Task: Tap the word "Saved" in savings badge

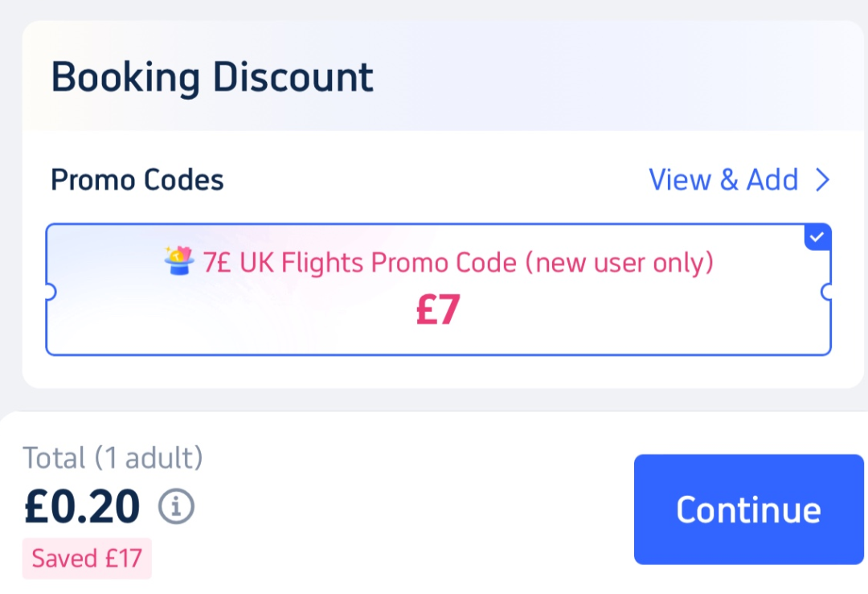Action: pos(66,558)
